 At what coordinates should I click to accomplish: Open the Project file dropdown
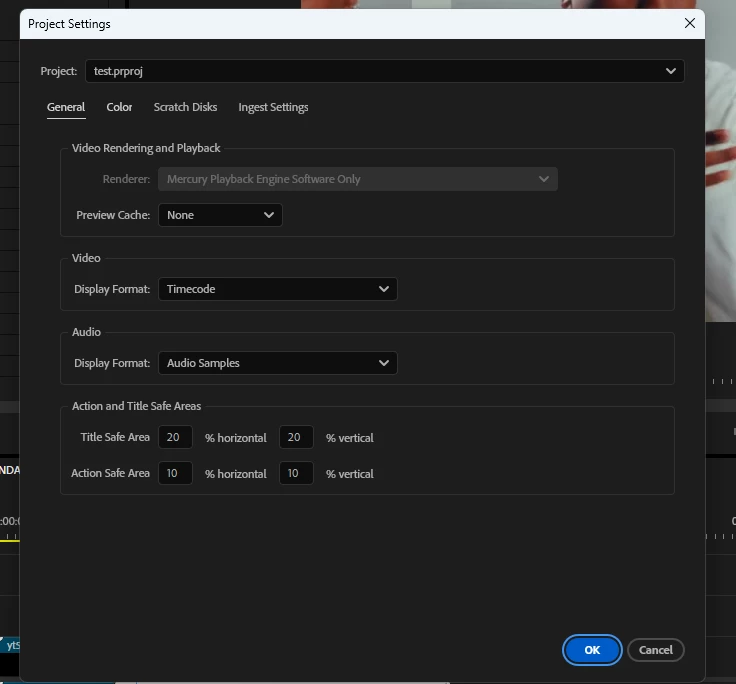384,71
